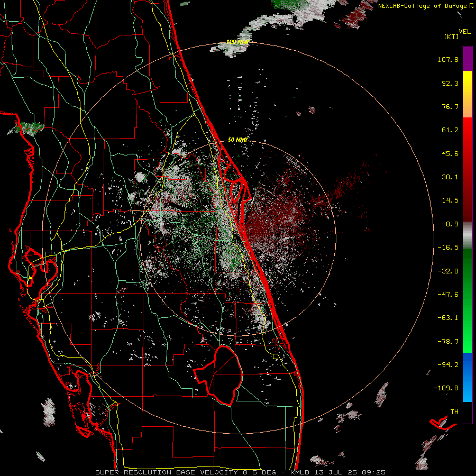The image size is (476, 476).
Task: Pick the purple segment of the velocity scale
Action: [467, 59]
